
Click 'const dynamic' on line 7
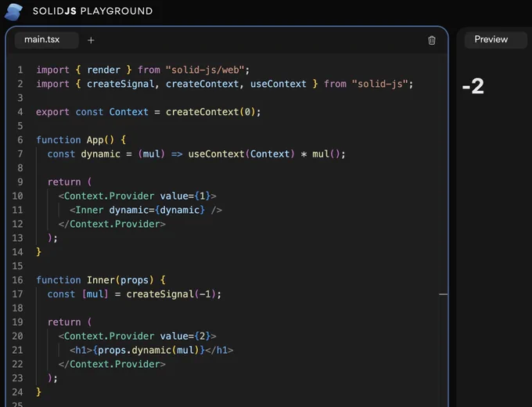point(84,154)
